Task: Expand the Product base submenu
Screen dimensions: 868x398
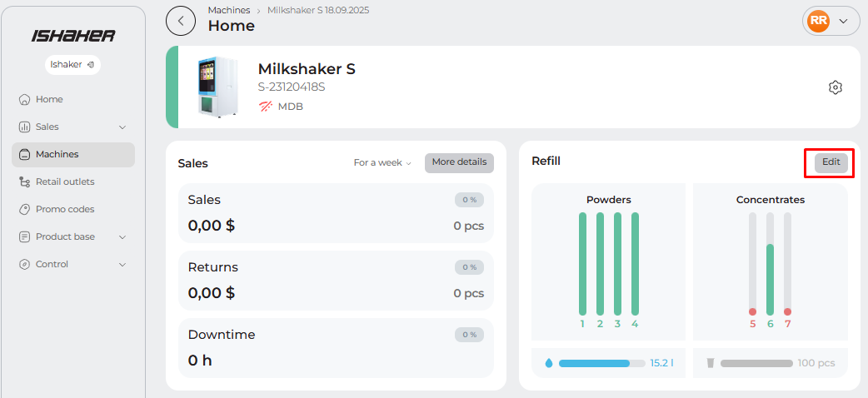Action: click(x=122, y=237)
